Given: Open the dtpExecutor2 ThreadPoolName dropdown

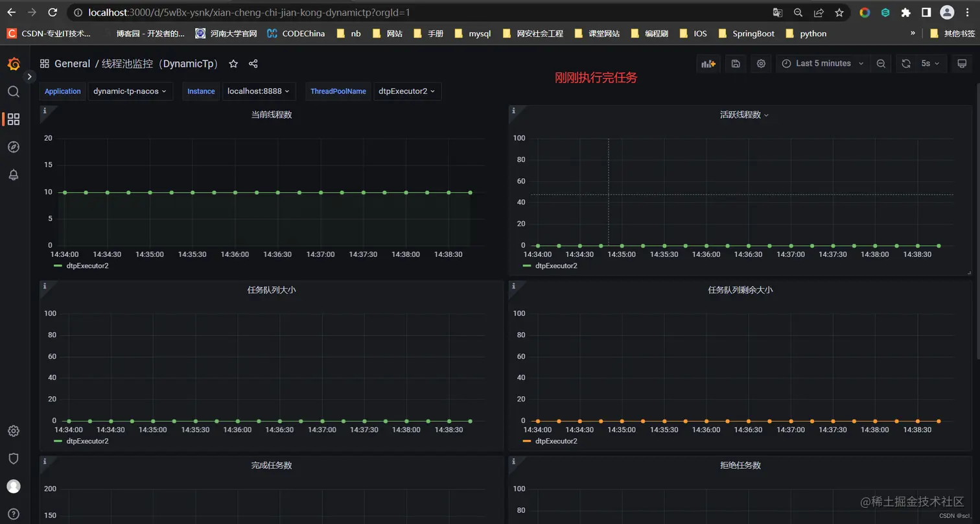Looking at the screenshot, I should coord(408,91).
